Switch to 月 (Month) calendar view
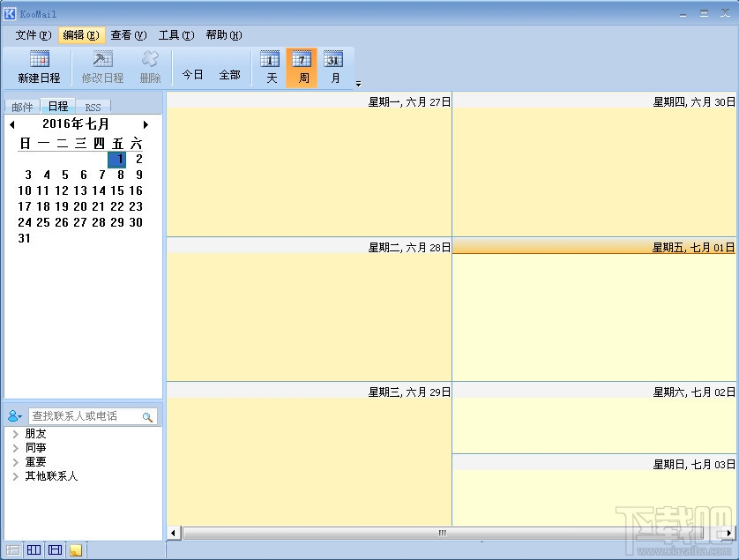The height and width of the screenshot is (560, 739). [x=333, y=66]
